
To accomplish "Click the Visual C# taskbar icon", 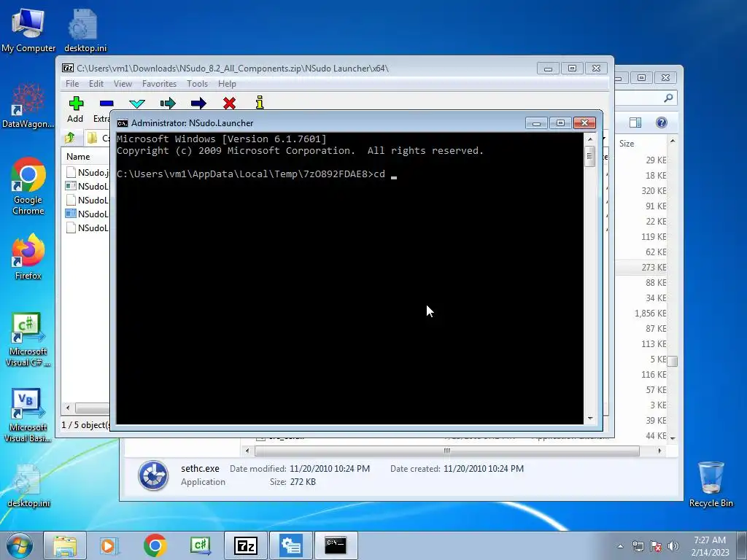I will coord(200,545).
